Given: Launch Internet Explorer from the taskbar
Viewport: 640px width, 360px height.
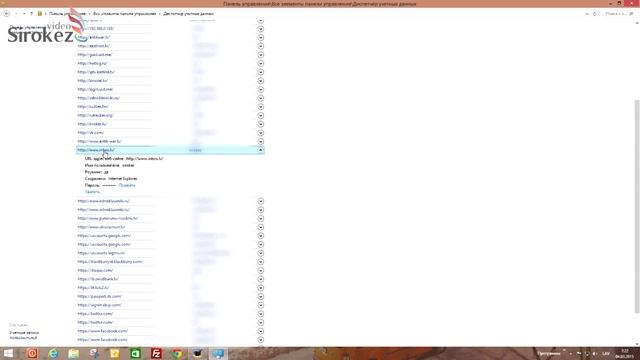Looking at the screenshot, I should 53,353.
